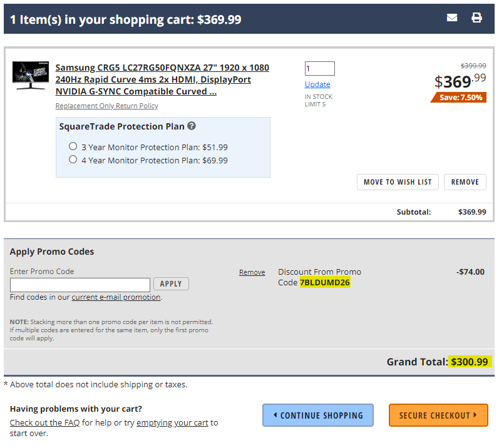Screen dimensions: 499x448
Task: Click the email cart envelope icon
Action: (x=452, y=18)
